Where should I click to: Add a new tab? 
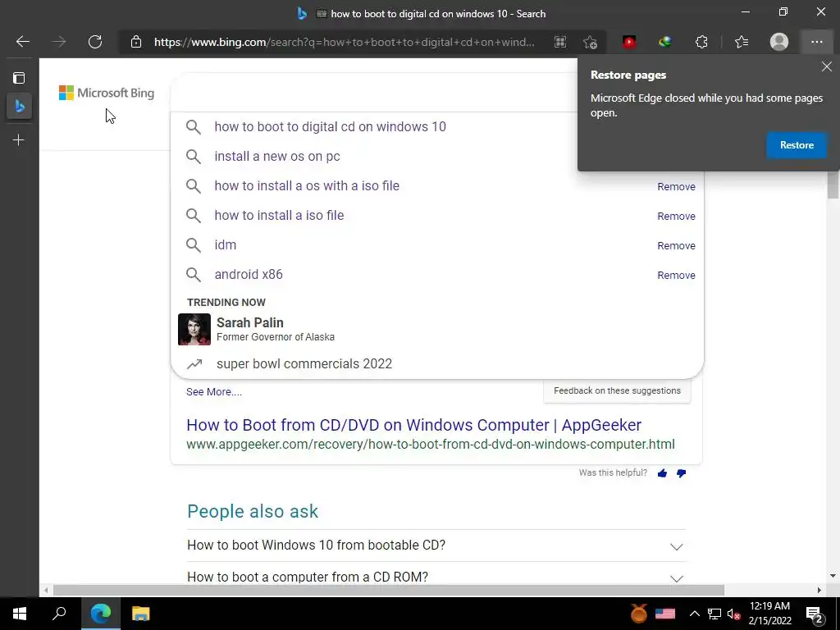point(19,140)
